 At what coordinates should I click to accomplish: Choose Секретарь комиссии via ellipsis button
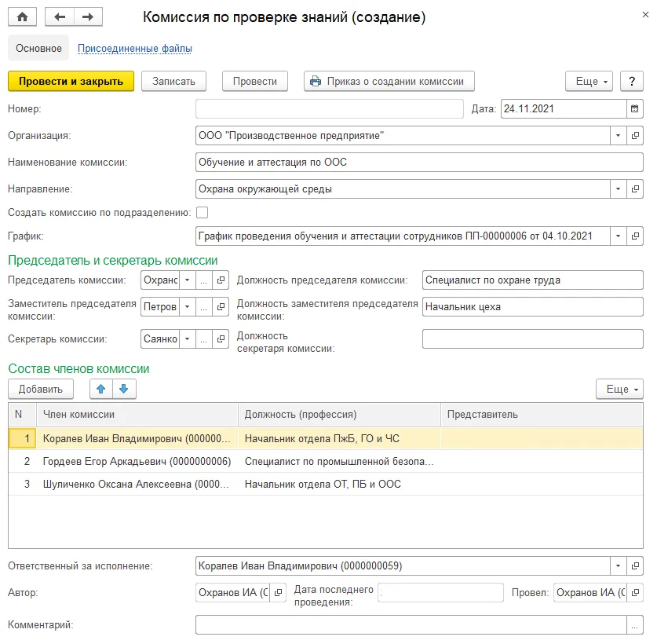pos(203,338)
